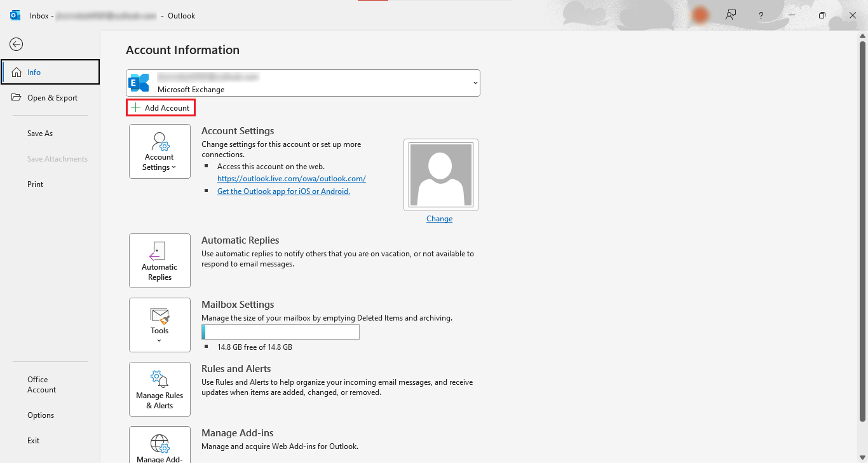Open the Account Settings button
Viewport: 868px width, 463px height.
coord(159,151)
